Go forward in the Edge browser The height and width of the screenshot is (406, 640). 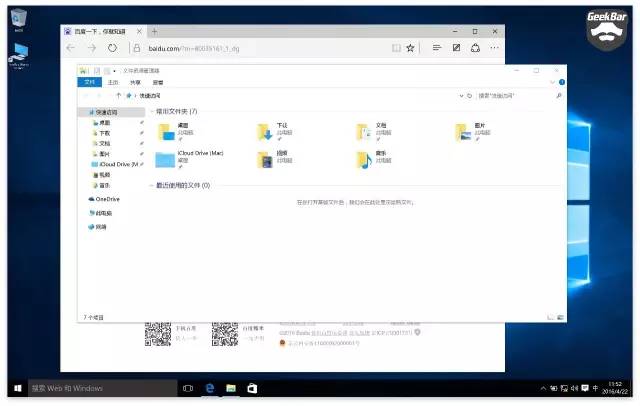[92, 48]
